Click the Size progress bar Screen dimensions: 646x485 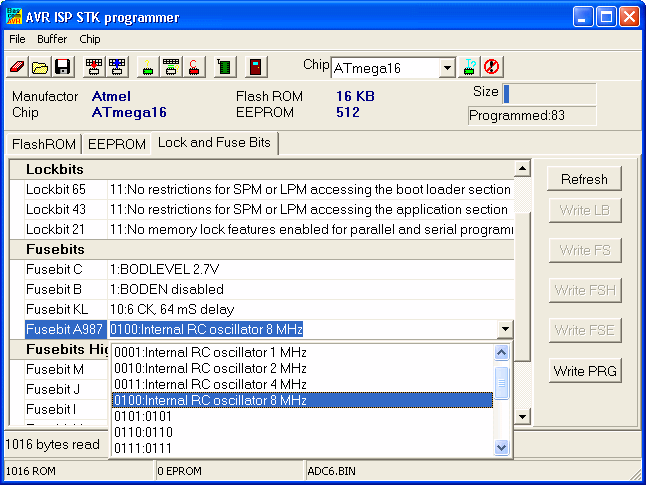[x=549, y=94]
